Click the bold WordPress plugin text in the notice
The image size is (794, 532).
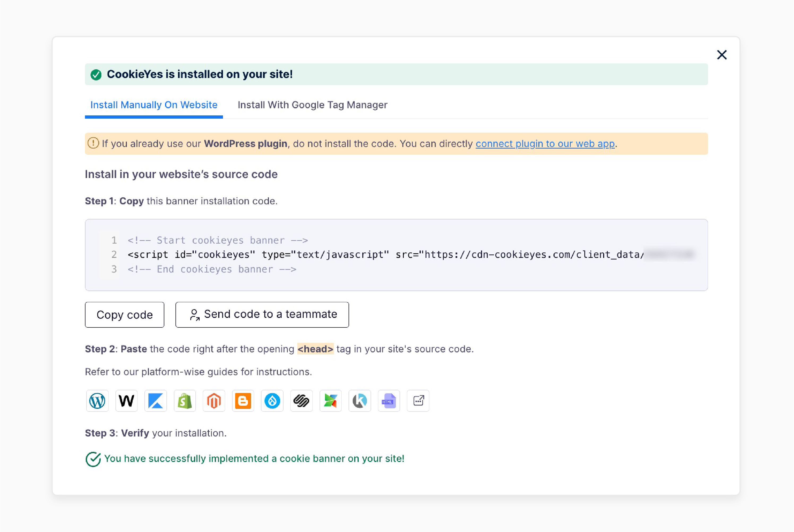(246, 144)
